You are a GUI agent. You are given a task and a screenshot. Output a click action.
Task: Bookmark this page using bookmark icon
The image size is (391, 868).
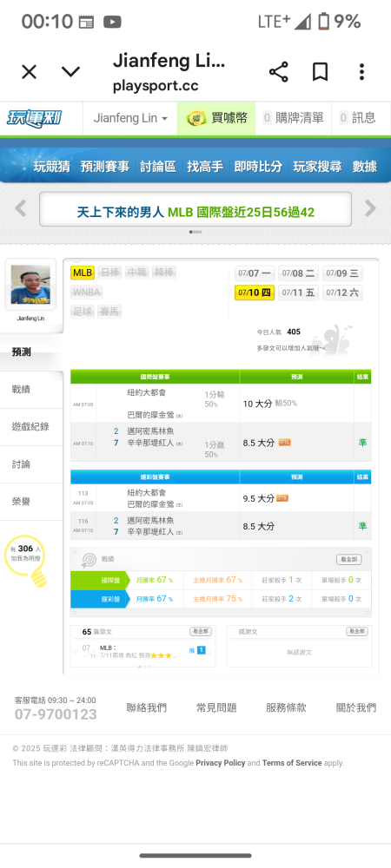[320, 72]
